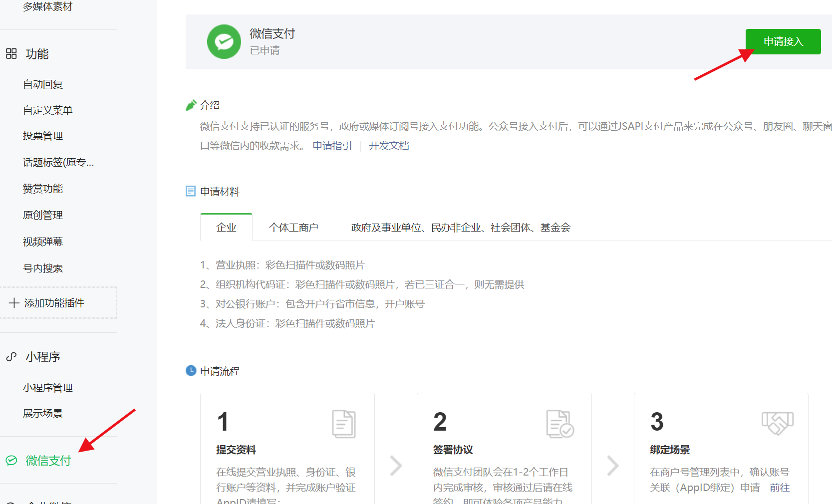Screen dimensions: 832x504
Task: Click the plus icon beside 添加功能插件
Action: 14,303
